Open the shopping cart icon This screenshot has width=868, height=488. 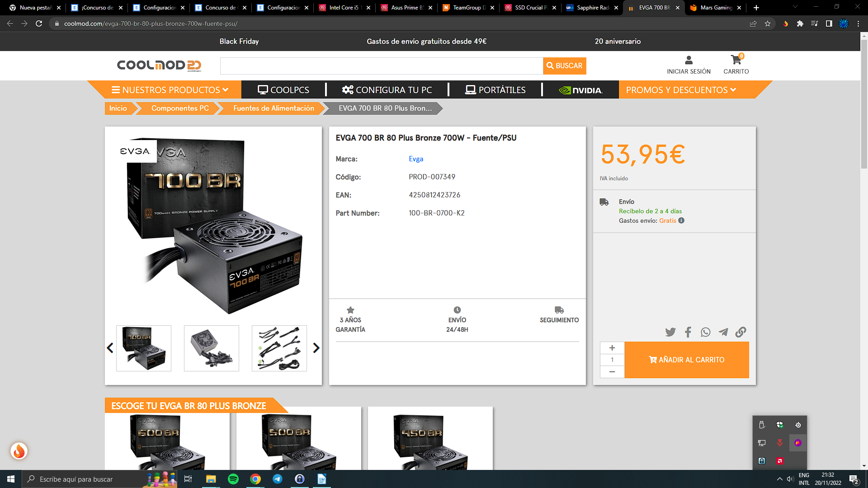736,60
